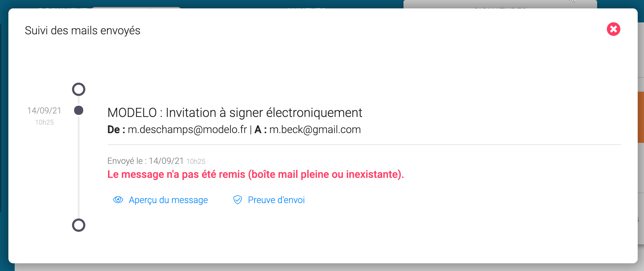Click the shield icon for proof of sending

click(x=237, y=200)
